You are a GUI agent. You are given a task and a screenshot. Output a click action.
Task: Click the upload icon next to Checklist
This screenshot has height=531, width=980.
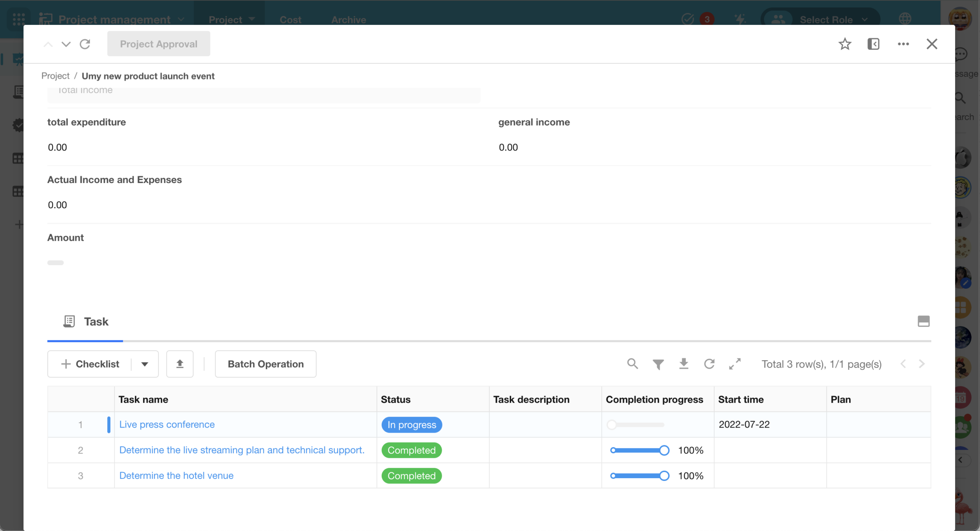pyautogui.click(x=180, y=364)
